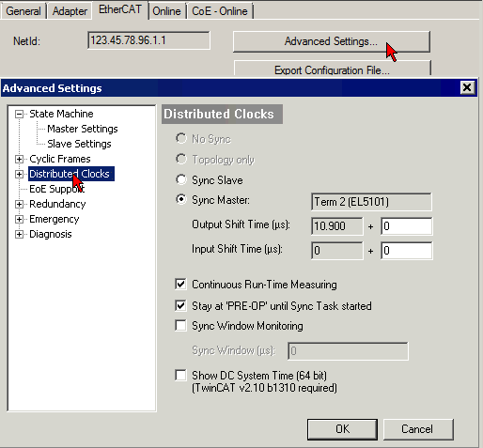Select State Machine in the tree

click(x=61, y=114)
